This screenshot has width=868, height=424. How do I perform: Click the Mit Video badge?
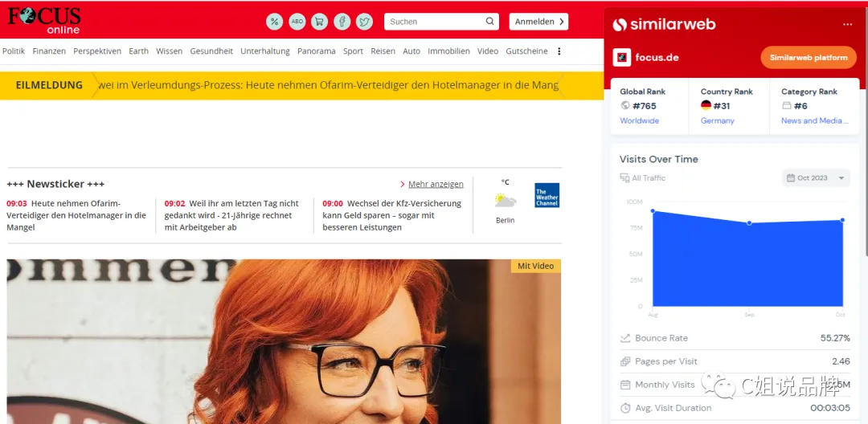[x=536, y=266]
